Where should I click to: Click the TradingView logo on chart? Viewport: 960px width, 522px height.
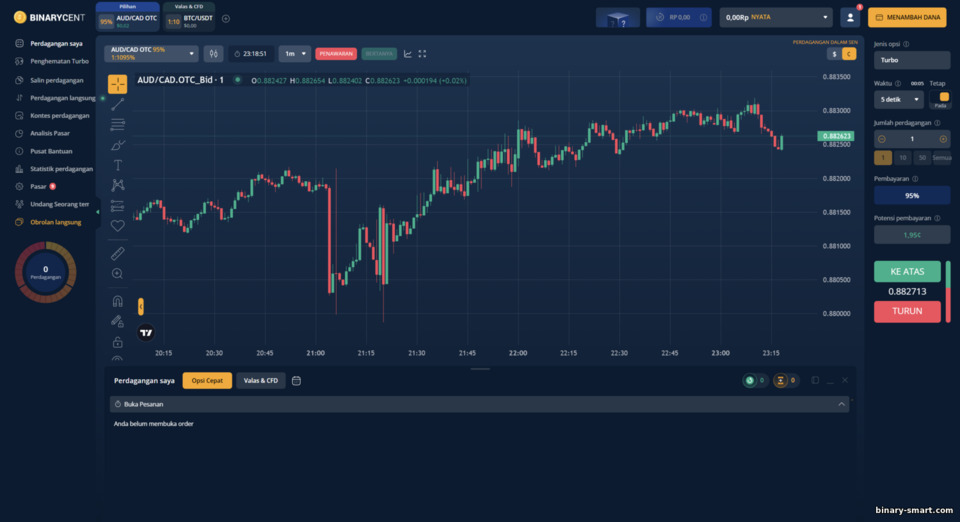tap(146, 333)
